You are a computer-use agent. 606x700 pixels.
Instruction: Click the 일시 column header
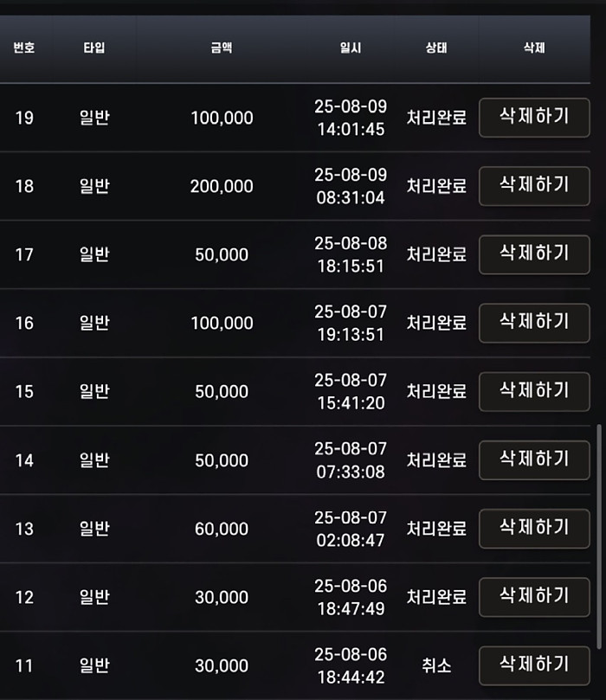[x=351, y=48]
